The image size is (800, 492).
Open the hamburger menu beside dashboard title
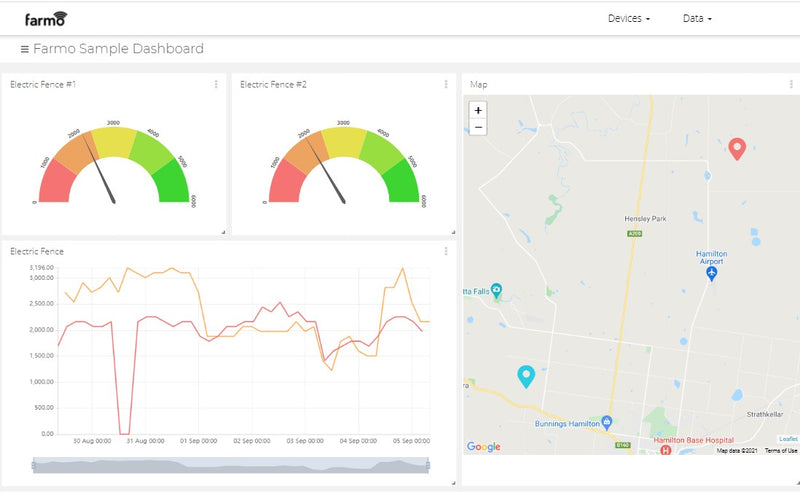click(24, 49)
